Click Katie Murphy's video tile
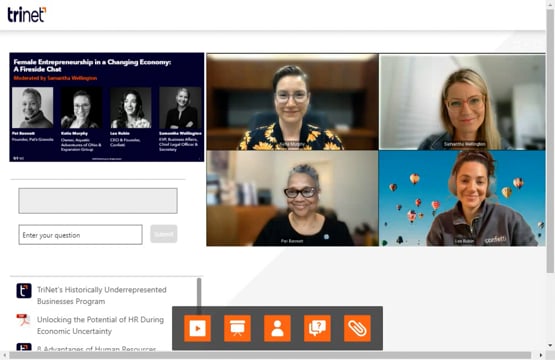Viewport: 555px width, 360px height. (292, 102)
